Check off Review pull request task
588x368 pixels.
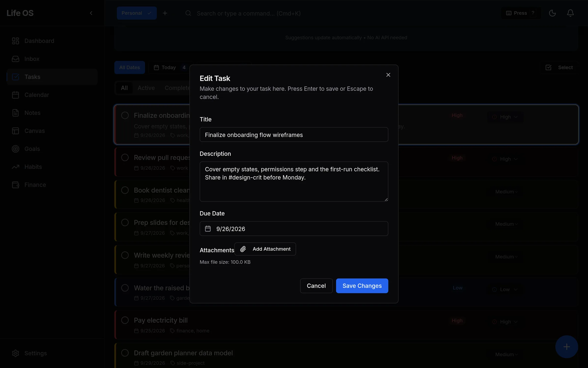click(x=125, y=158)
